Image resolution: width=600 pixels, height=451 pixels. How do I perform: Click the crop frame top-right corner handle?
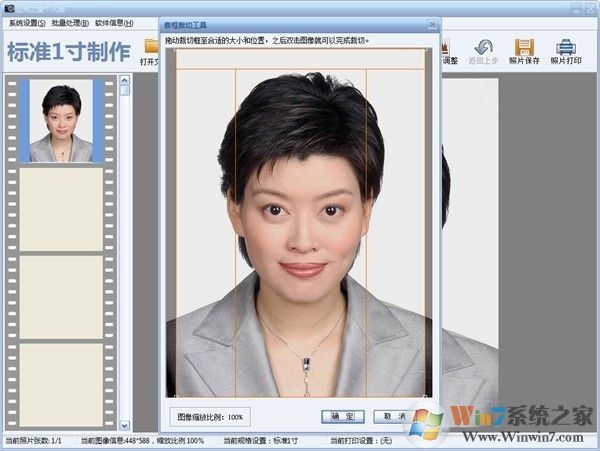(426, 49)
